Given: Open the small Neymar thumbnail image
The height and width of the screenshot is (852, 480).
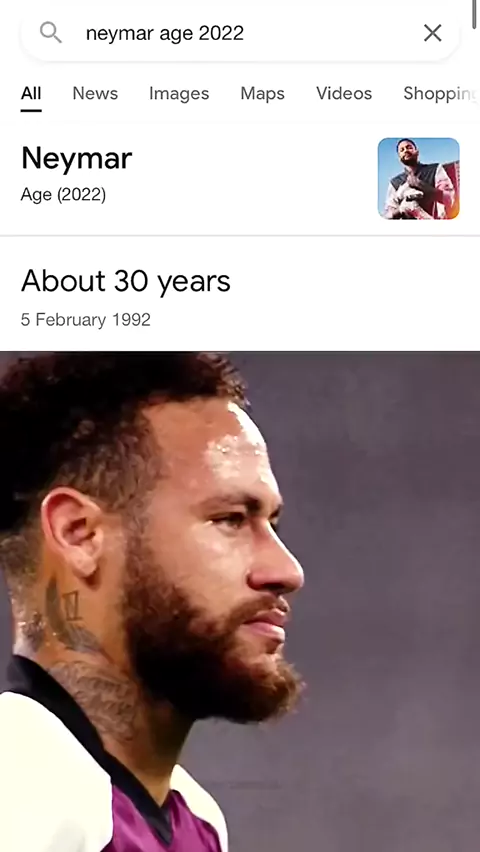Looking at the screenshot, I should coord(419,178).
